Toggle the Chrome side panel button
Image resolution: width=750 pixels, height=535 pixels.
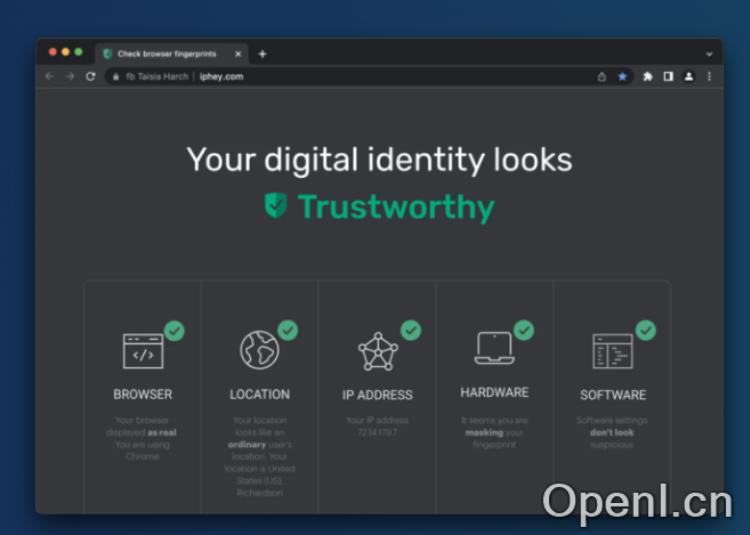(668, 76)
